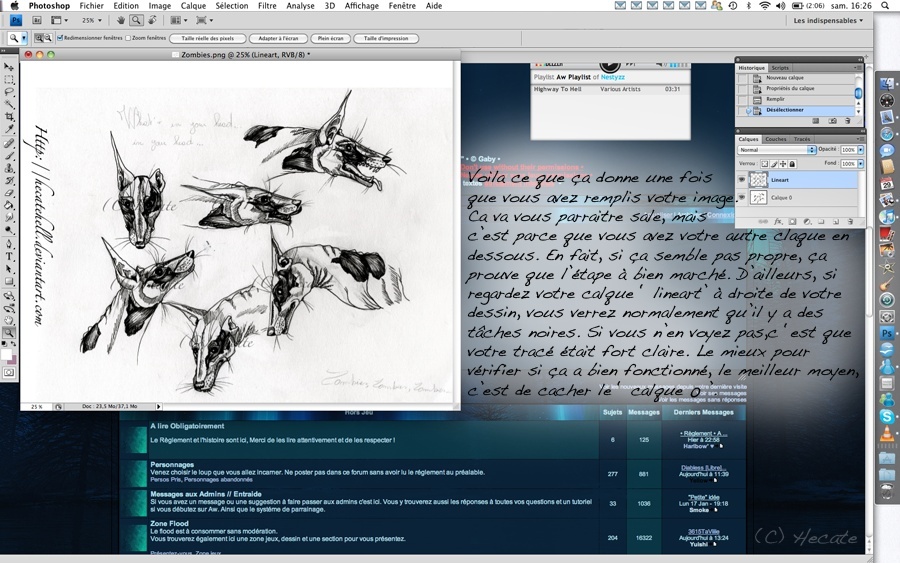Open the Fichier menu

tap(91, 6)
